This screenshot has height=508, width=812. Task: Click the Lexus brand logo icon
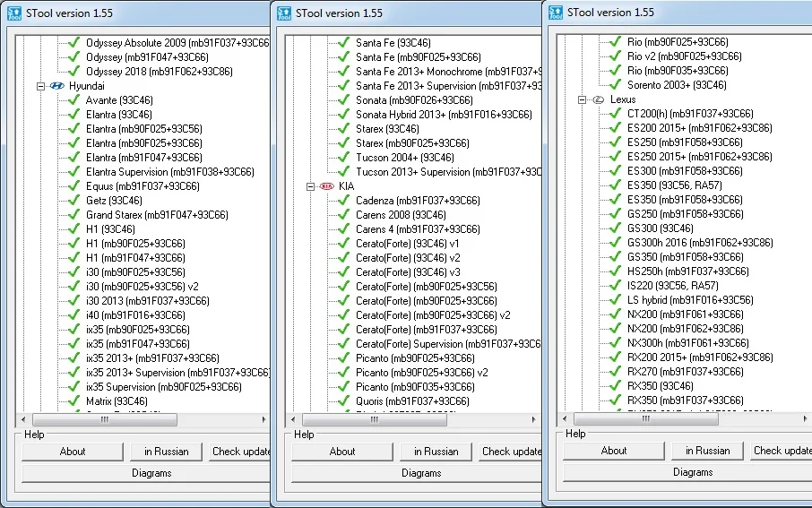[598, 99]
